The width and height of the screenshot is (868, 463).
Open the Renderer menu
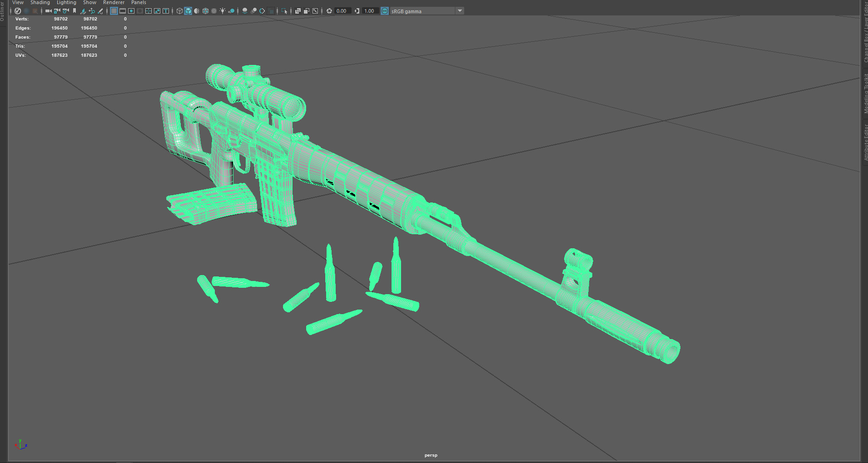tap(114, 3)
